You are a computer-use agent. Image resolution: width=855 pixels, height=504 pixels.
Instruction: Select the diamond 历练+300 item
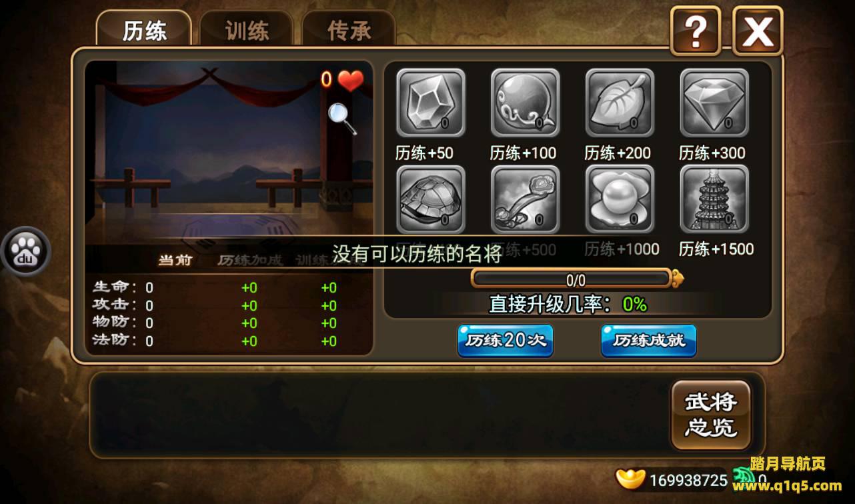(x=714, y=103)
